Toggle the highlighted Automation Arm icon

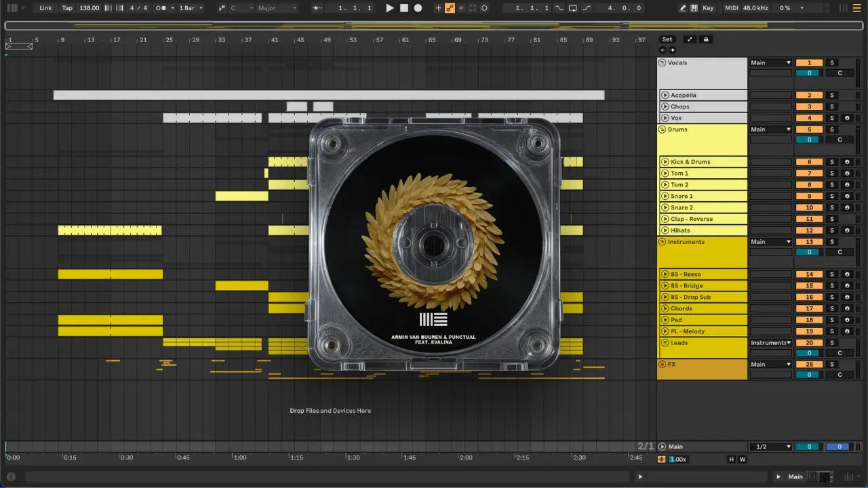450,8
